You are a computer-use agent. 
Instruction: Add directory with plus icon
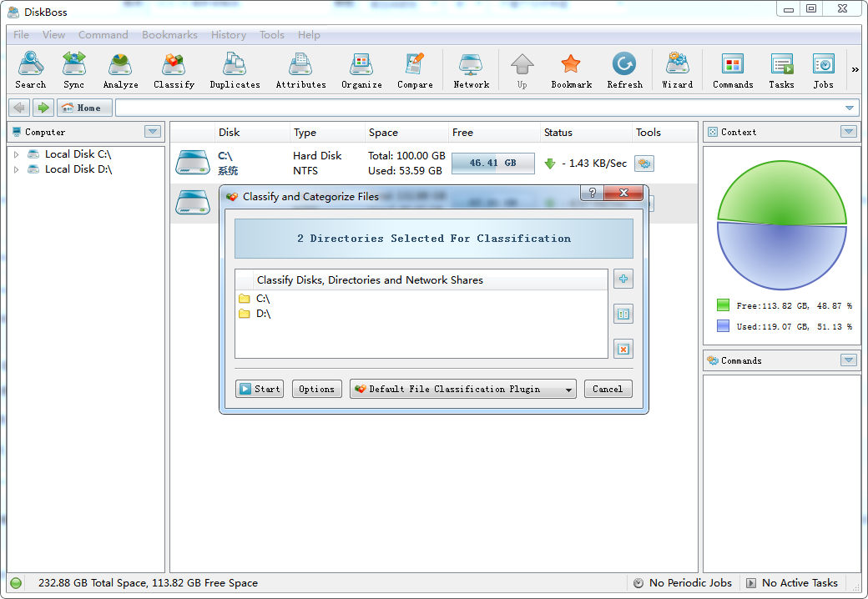coord(623,279)
